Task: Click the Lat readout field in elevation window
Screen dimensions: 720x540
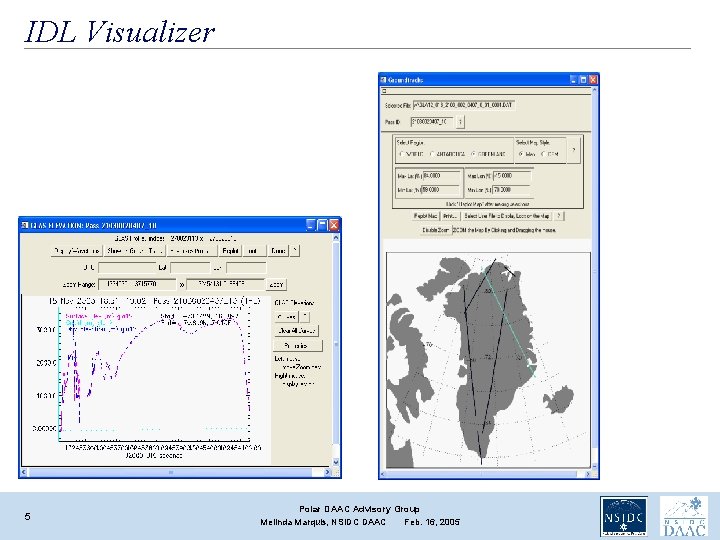Action: tap(190, 267)
